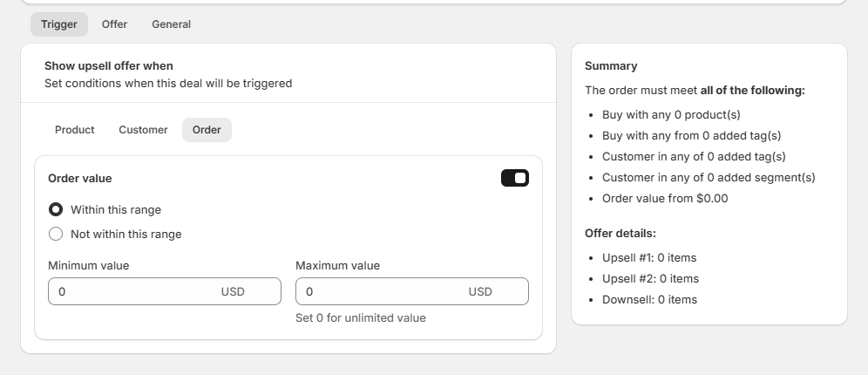This screenshot has width=868, height=375.
Task: Select the Order condition tab
Action: [207, 130]
